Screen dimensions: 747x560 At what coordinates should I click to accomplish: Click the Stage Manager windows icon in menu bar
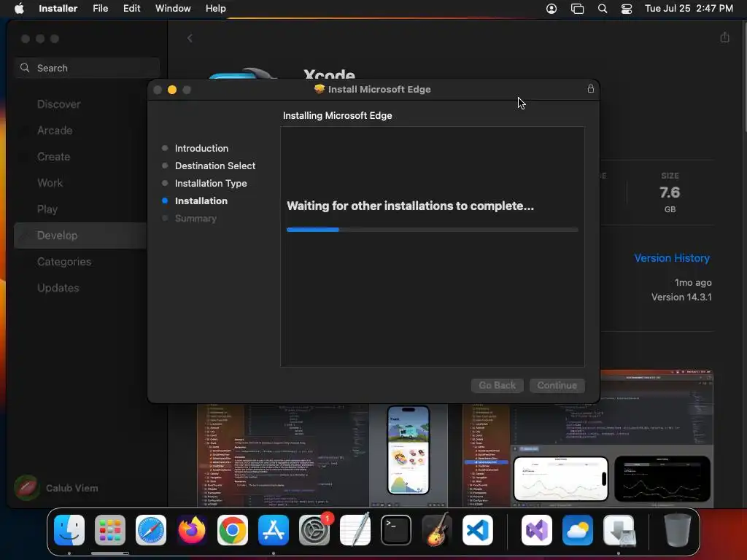click(577, 9)
